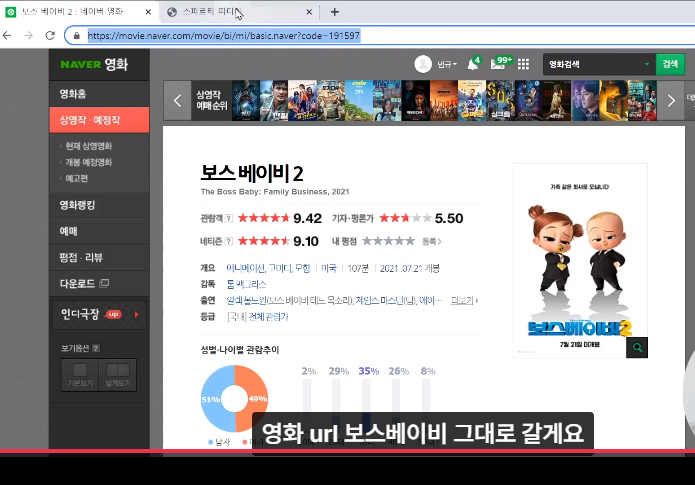Image resolution: width=695 pixels, height=485 pixels.
Task: Click the 35% age group bar
Action: click(367, 395)
